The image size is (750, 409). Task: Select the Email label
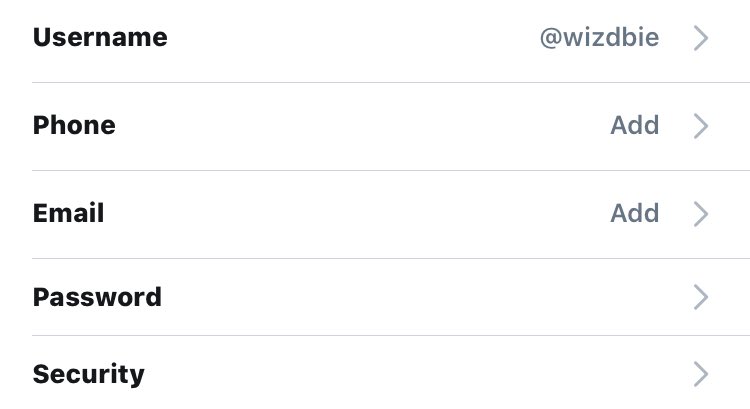coord(68,213)
